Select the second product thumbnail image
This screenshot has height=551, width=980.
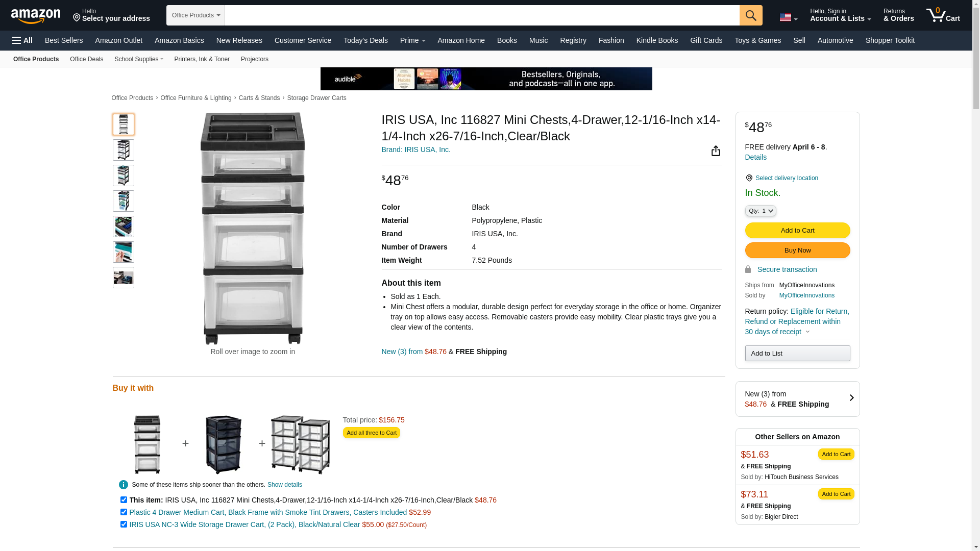pyautogui.click(x=124, y=150)
